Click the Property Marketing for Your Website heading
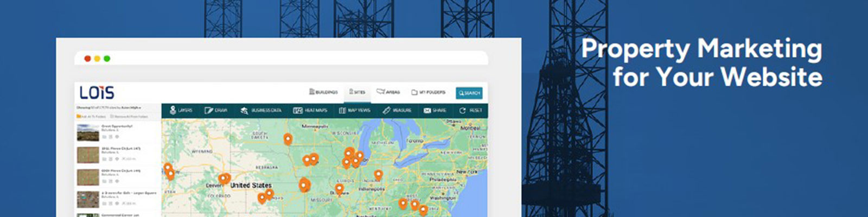868x217 pixels. [x=701, y=62]
